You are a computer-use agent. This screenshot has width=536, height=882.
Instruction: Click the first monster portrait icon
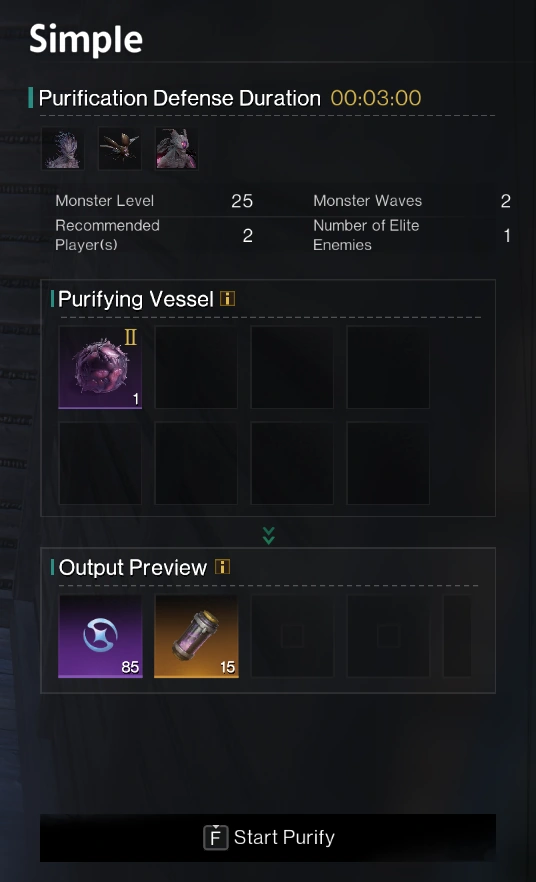coord(63,148)
